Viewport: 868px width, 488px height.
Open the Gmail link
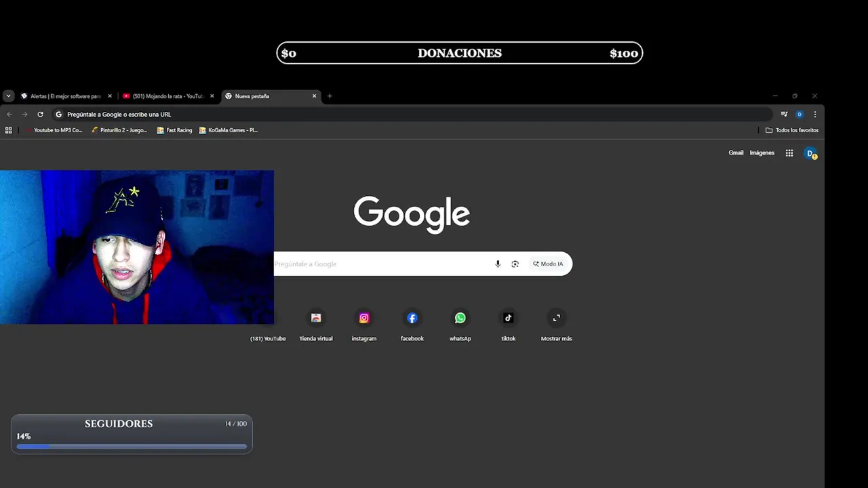tap(736, 153)
